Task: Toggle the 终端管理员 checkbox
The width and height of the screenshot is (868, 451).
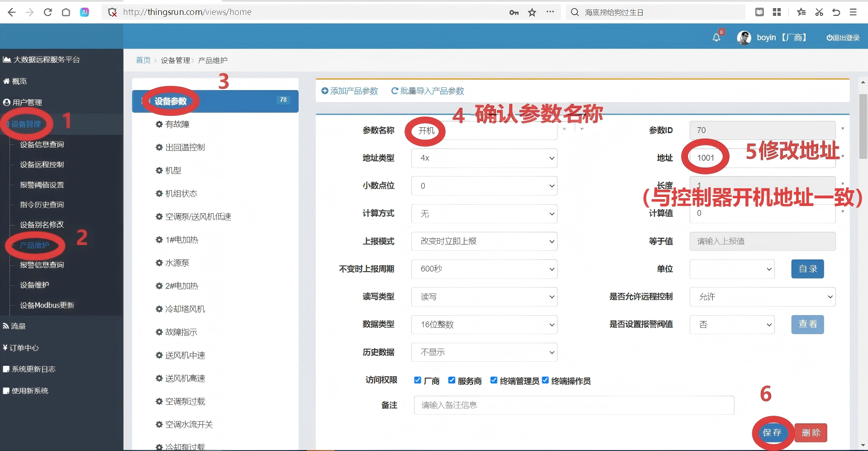Action: click(494, 380)
